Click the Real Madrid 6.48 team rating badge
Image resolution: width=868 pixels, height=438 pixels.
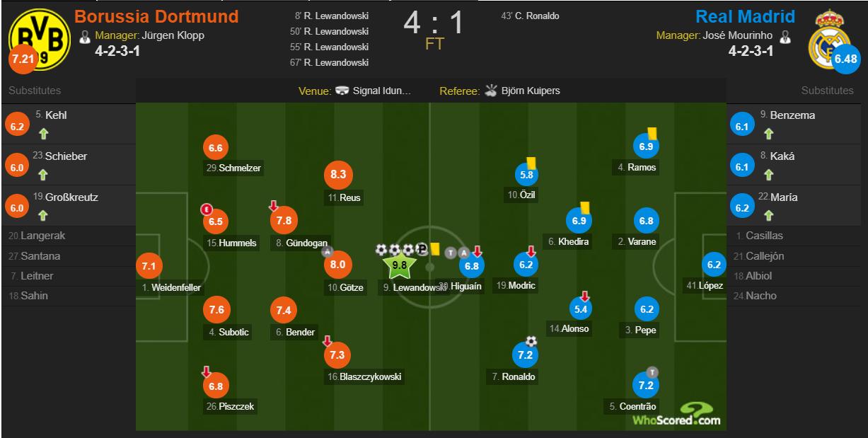click(845, 59)
